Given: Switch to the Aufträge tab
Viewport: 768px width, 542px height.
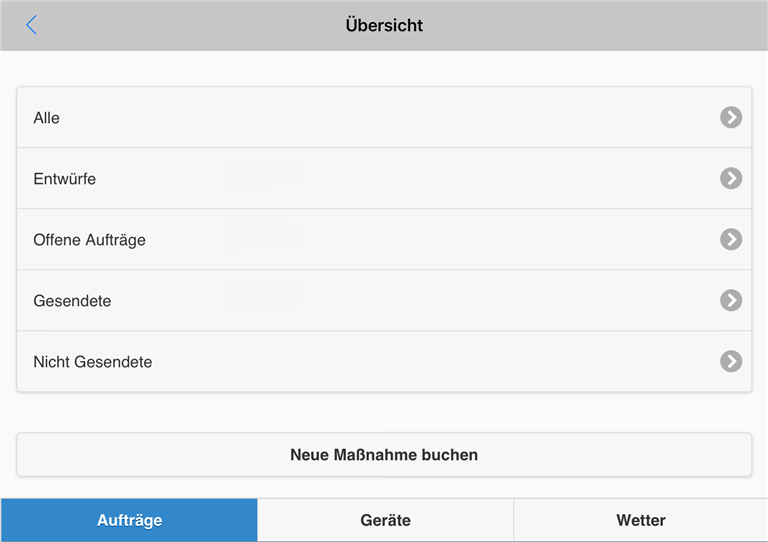Looking at the screenshot, I should point(129,520).
